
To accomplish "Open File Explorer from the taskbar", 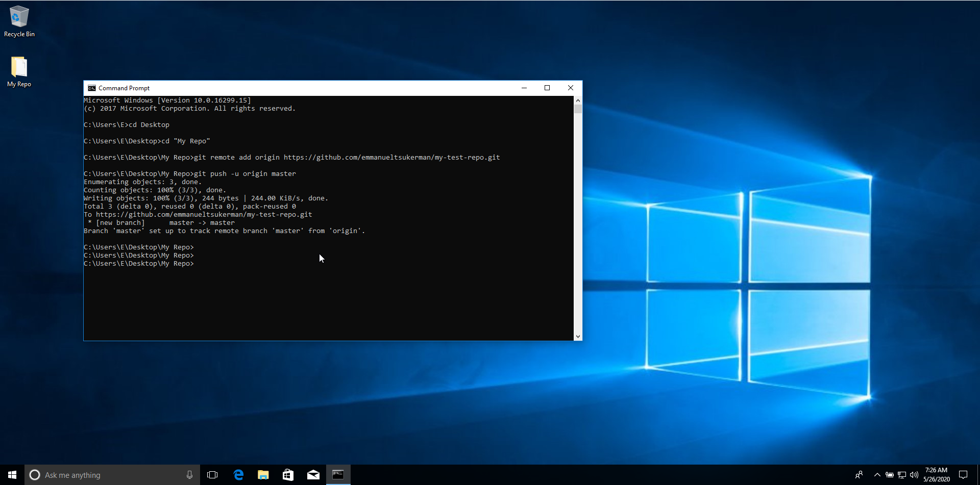I will (x=263, y=475).
